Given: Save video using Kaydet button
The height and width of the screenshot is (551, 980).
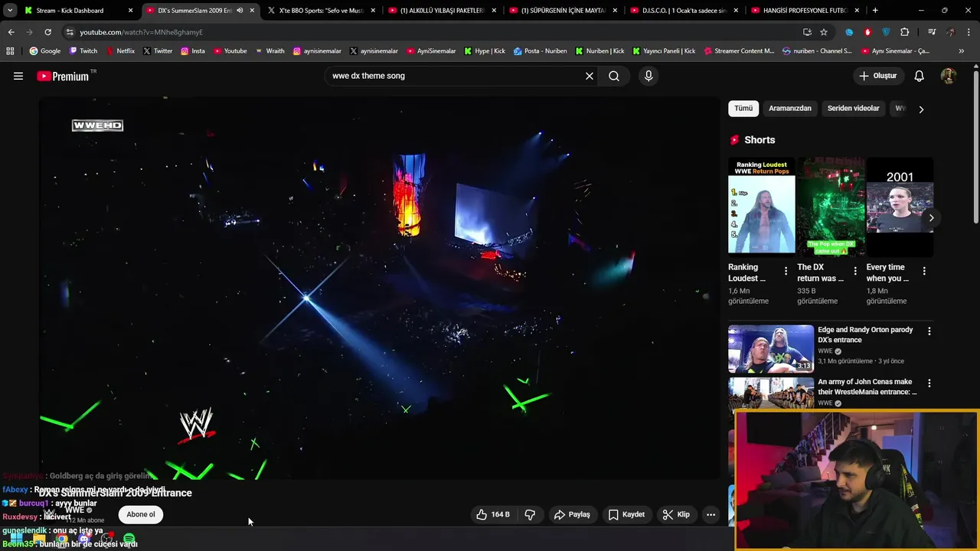Looking at the screenshot, I should point(626,514).
